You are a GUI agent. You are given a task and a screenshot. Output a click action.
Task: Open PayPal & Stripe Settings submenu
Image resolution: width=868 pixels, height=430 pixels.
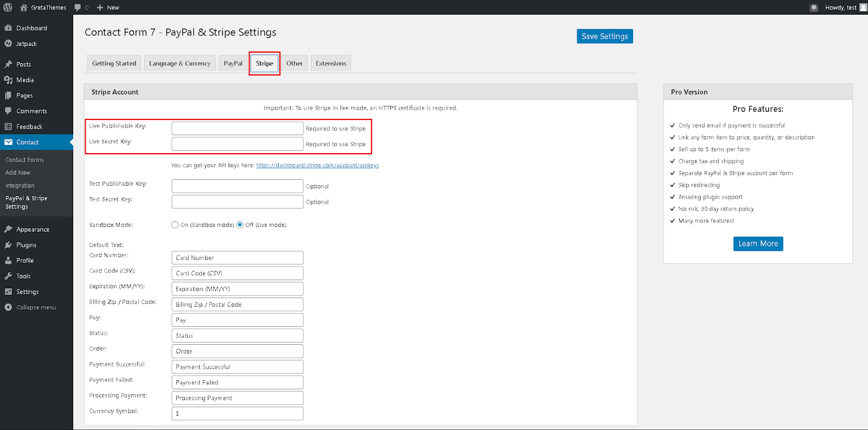pyautogui.click(x=27, y=203)
